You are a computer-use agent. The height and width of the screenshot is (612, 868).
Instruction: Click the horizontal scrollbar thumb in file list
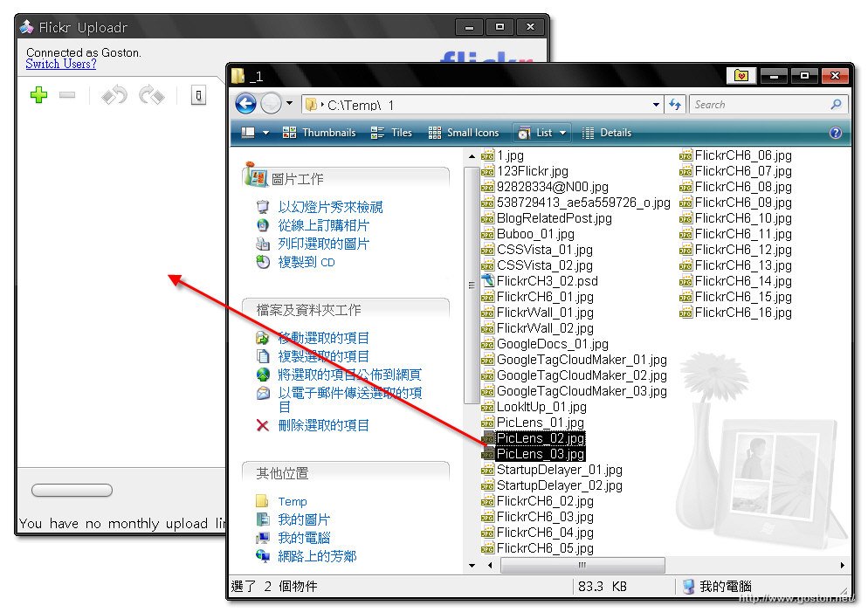[x=582, y=565]
